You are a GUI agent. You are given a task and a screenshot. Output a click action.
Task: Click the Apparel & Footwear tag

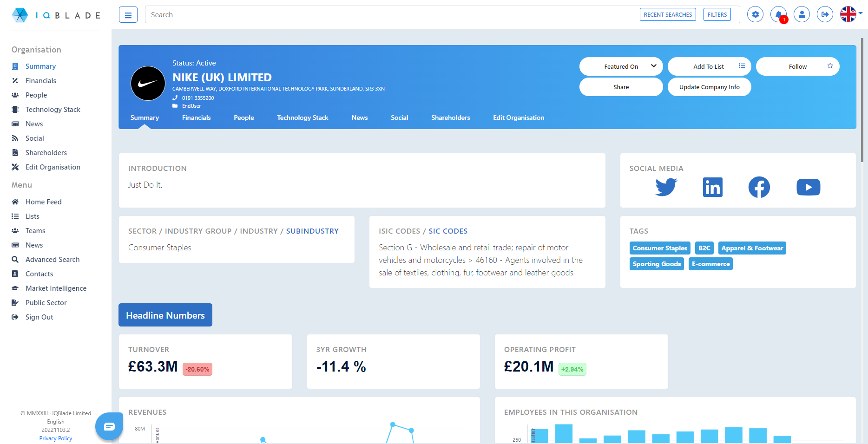point(752,248)
